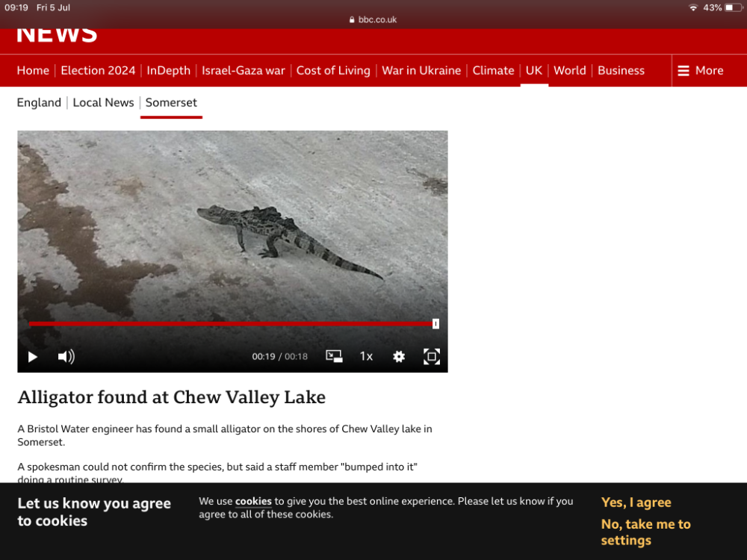Choose No, take me to settings
Screen dimensions: 747x560
point(645,532)
